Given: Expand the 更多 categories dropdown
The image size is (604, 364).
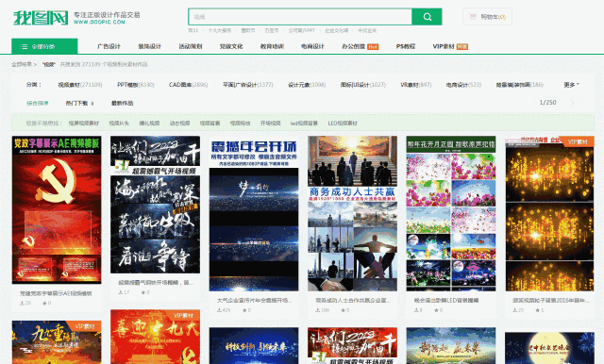Looking at the screenshot, I should [x=571, y=85].
